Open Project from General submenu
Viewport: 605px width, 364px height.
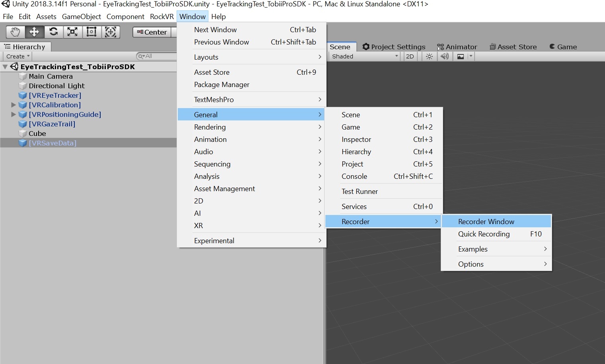(x=384, y=164)
